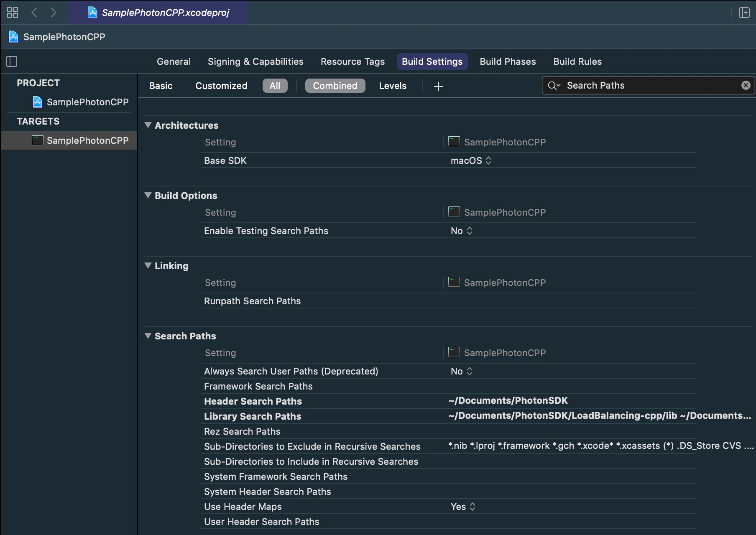Image resolution: width=756 pixels, height=535 pixels.
Task: Select the Header Search Paths setting
Action: tap(253, 401)
